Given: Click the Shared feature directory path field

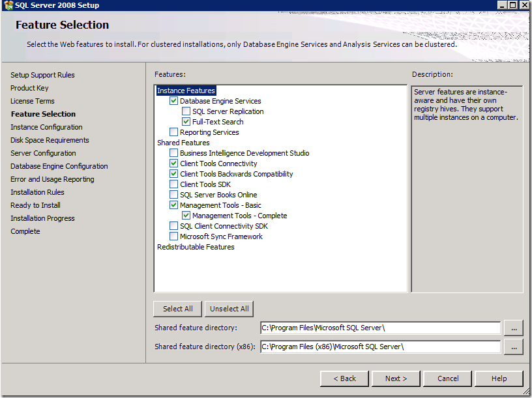Looking at the screenshot, I should tap(380, 328).
